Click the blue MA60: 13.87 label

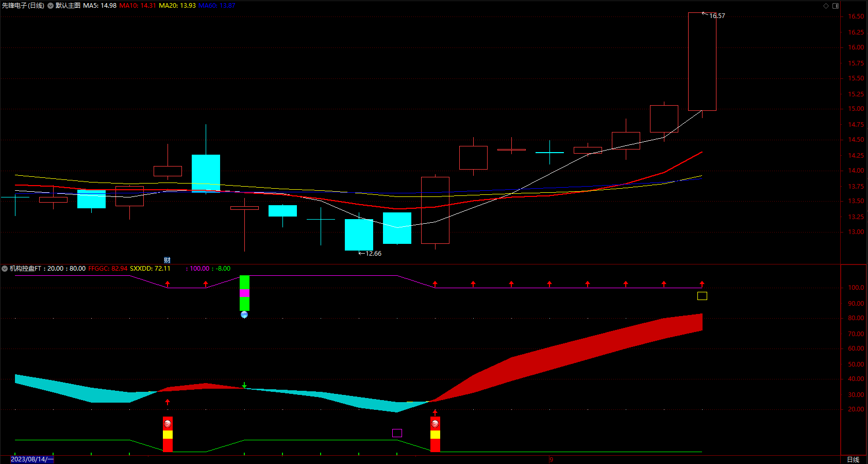click(x=217, y=6)
